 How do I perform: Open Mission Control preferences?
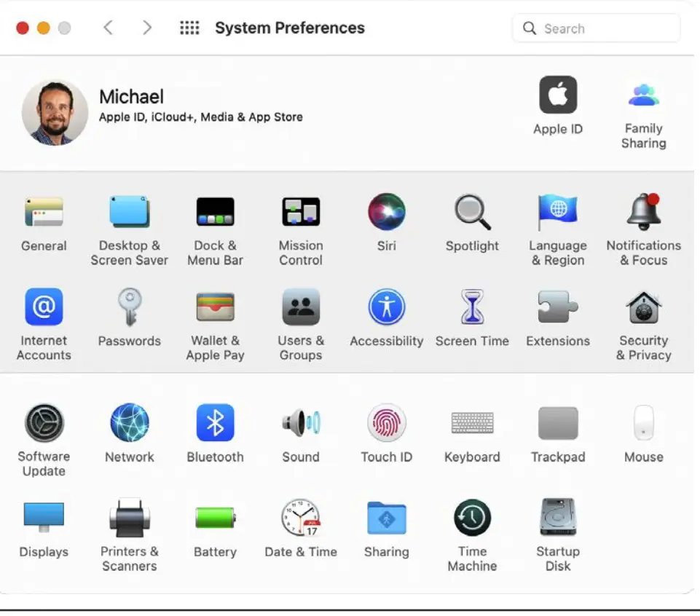[301, 213]
